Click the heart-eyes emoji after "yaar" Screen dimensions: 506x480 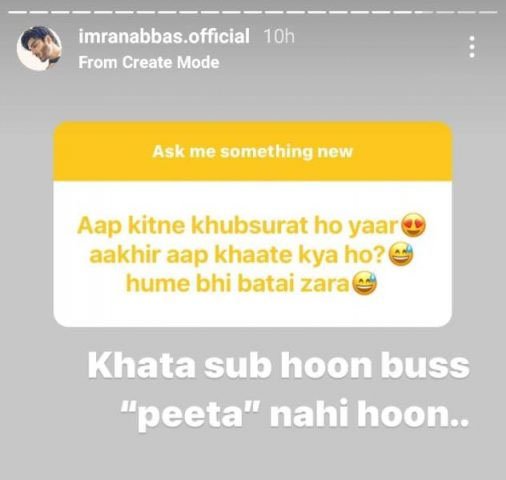(x=413, y=225)
